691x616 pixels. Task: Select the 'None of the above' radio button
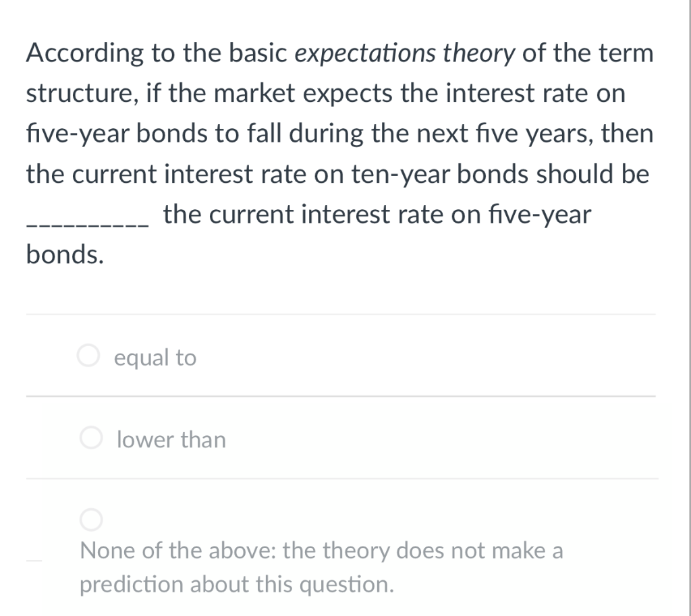tap(91, 519)
